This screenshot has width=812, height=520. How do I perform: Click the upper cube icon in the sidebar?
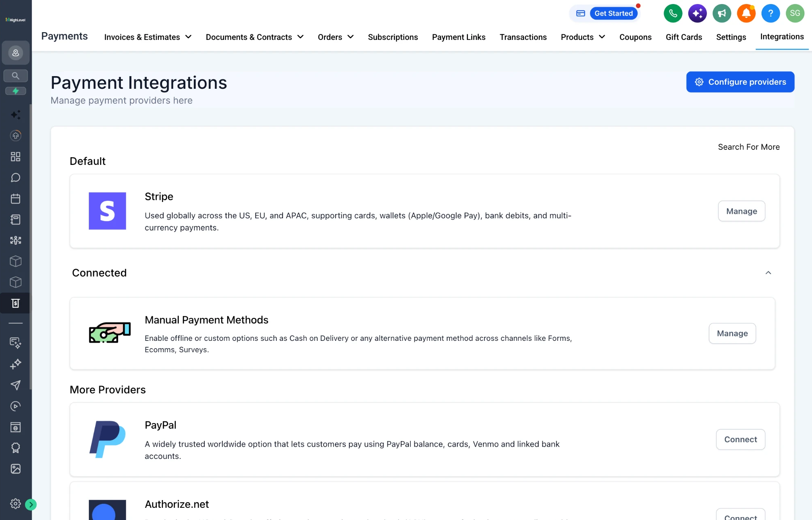[15, 261]
